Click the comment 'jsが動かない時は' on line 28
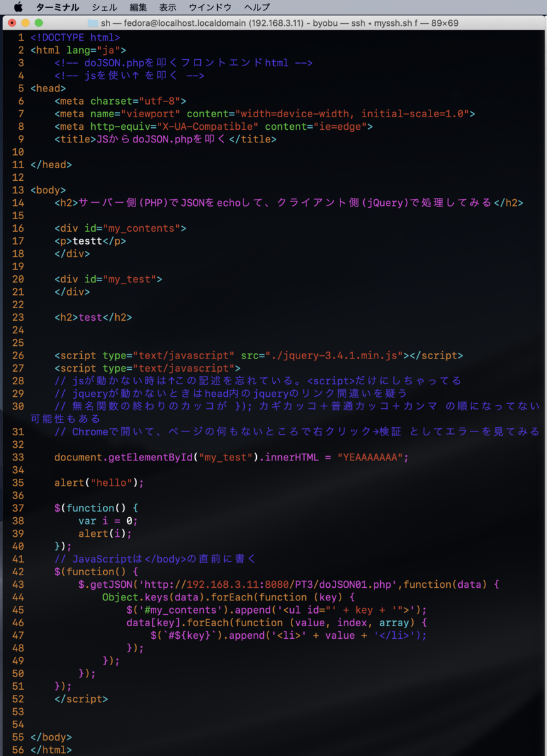Viewport: 547px width, 756px height. click(258, 381)
